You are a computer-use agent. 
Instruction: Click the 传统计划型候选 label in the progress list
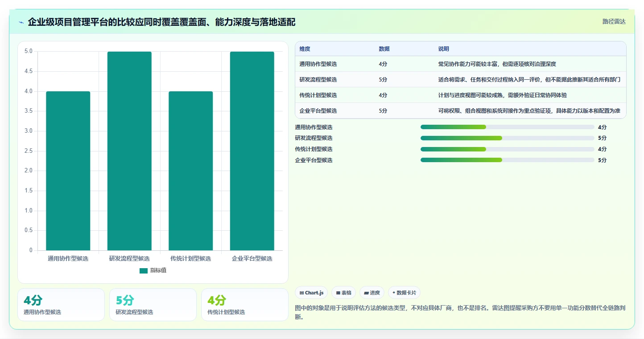(314, 149)
